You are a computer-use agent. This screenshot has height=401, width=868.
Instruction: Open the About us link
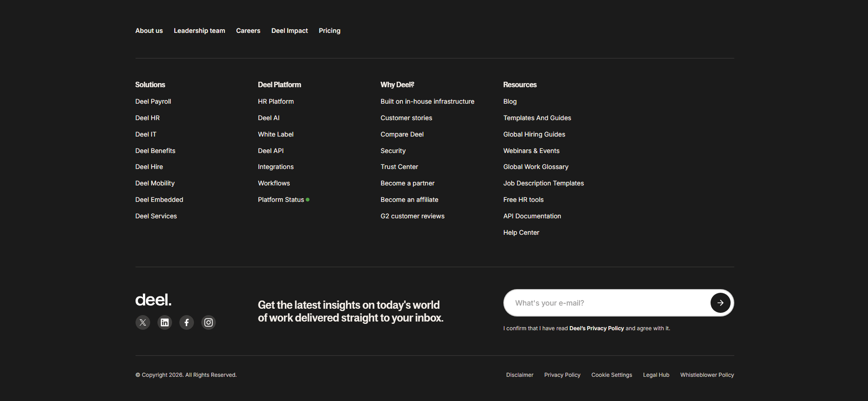click(x=149, y=31)
